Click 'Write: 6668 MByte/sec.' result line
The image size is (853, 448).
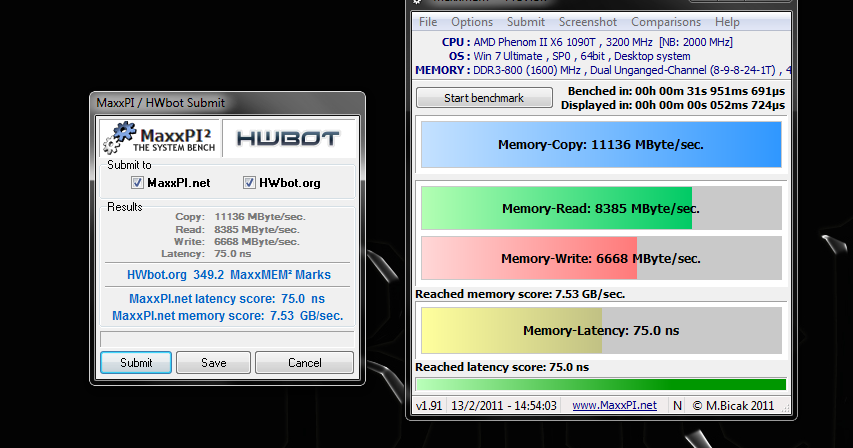pos(237,241)
